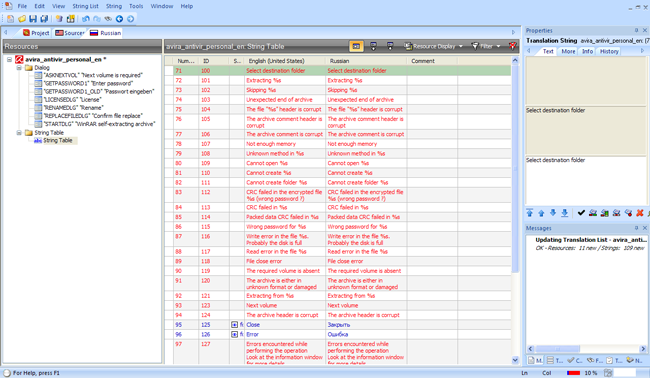The image size is (650, 378).
Task: Collapse the String Table folder node
Action: click(x=19, y=133)
